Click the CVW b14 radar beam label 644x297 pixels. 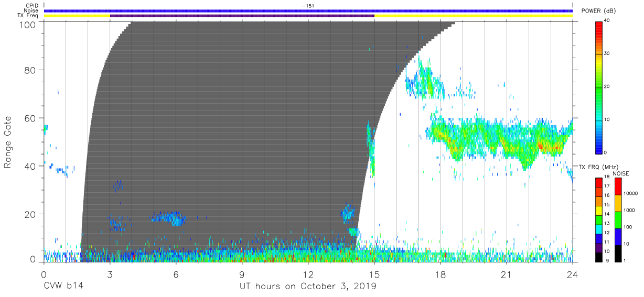[x=63, y=287]
